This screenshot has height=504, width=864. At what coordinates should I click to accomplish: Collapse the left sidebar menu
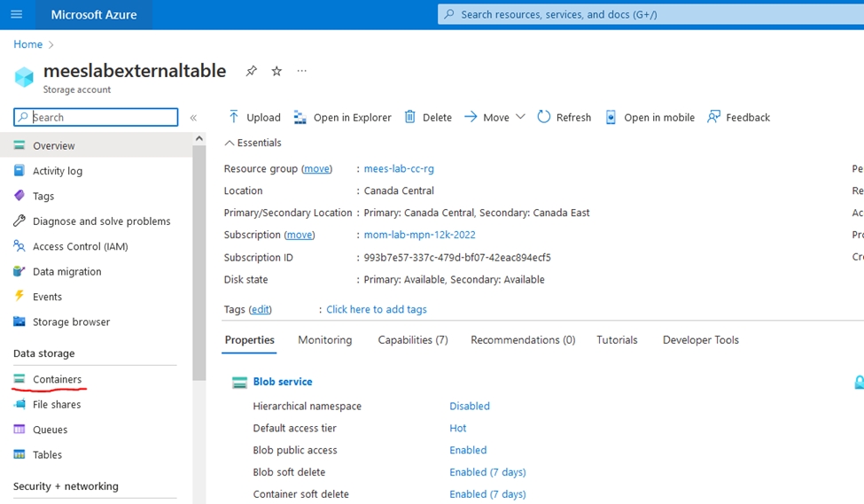click(x=193, y=117)
